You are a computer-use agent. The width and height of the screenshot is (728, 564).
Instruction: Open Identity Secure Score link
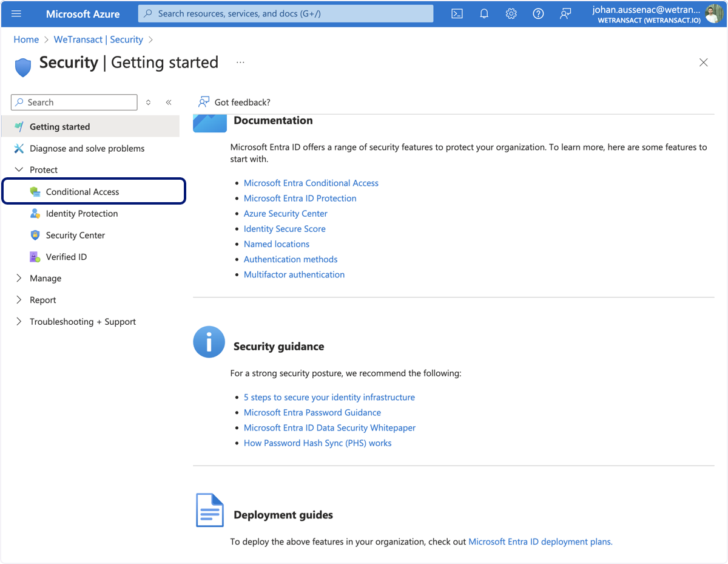point(285,229)
